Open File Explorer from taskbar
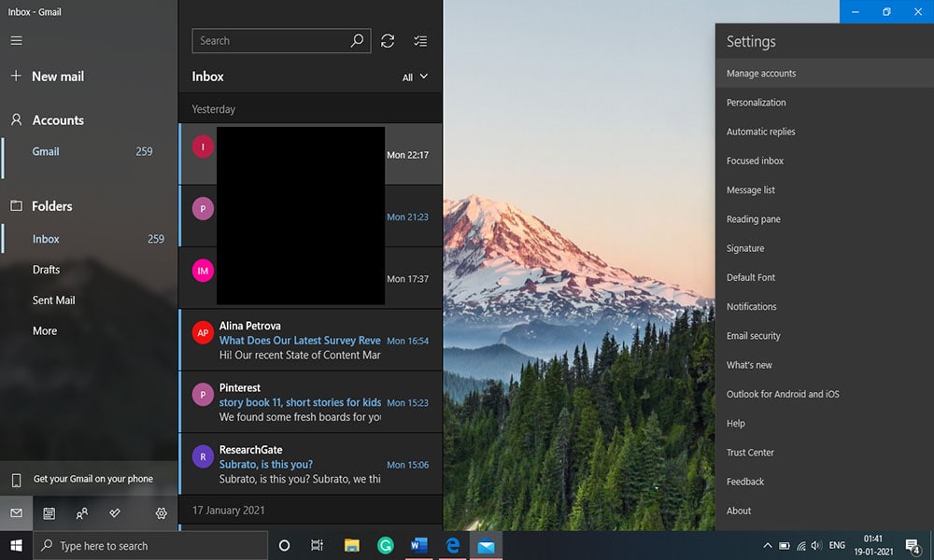 click(352, 545)
